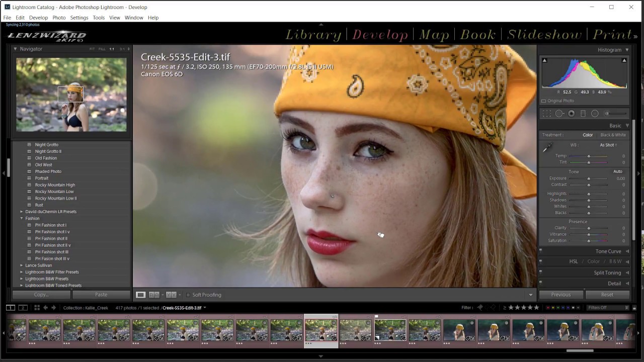Toggle the Split Toning panel switch

pos(541,271)
